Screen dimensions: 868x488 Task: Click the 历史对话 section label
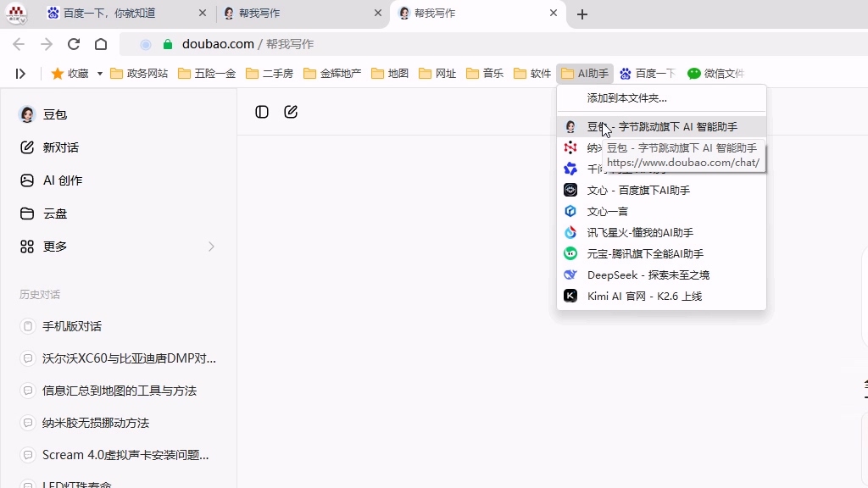pyautogui.click(x=40, y=294)
